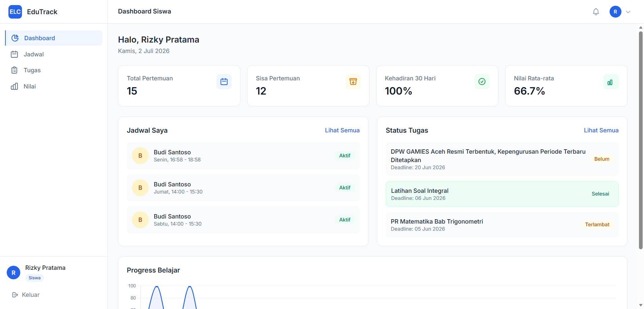This screenshot has height=309, width=644.
Task: Click the Nilai bar chart icon in sidebar
Action: (14, 86)
